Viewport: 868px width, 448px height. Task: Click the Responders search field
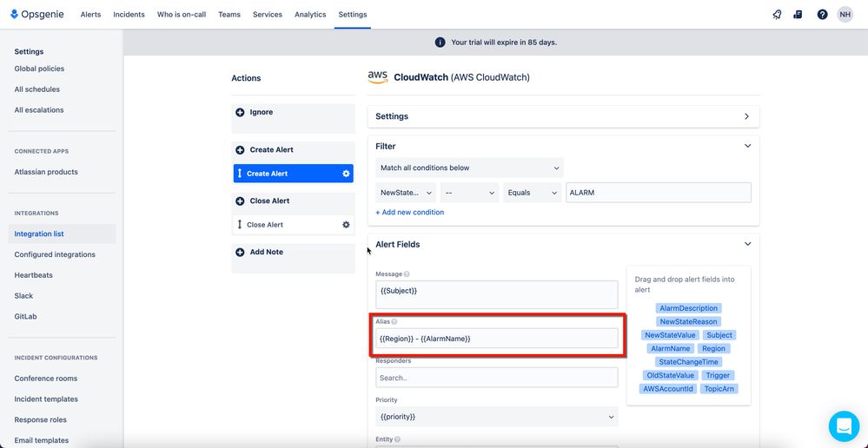click(x=496, y=377)
